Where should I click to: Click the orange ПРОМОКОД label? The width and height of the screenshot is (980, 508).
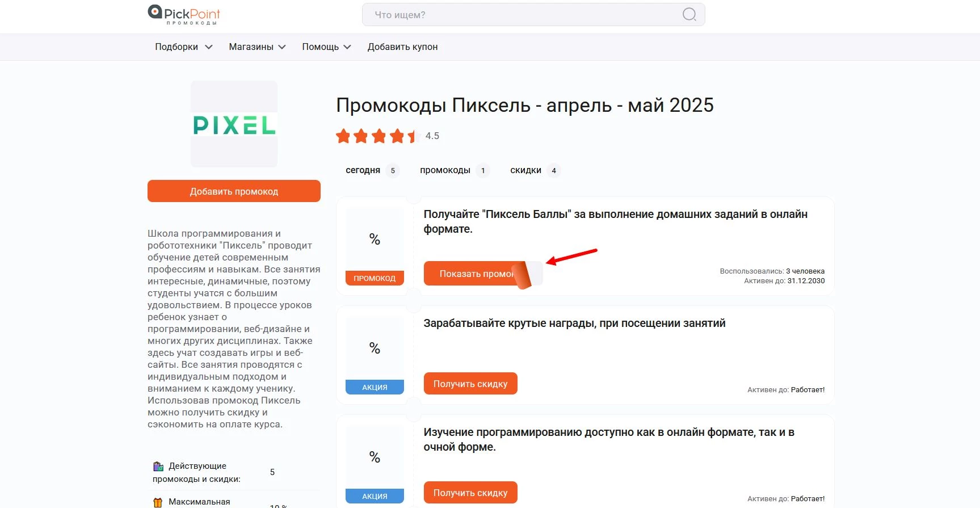(x=375, y=278)
